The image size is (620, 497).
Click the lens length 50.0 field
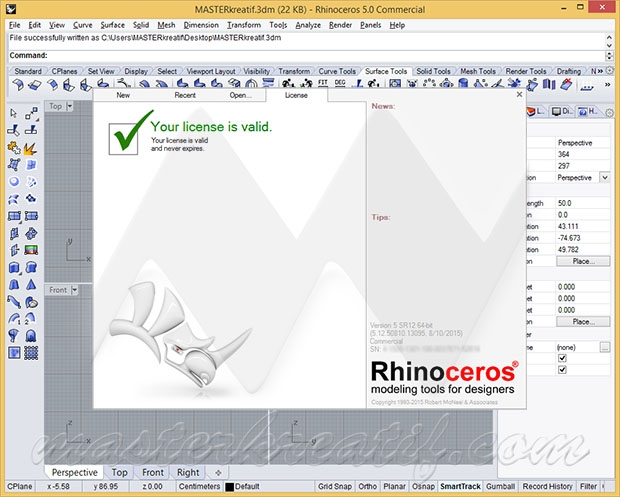point(583,203)
